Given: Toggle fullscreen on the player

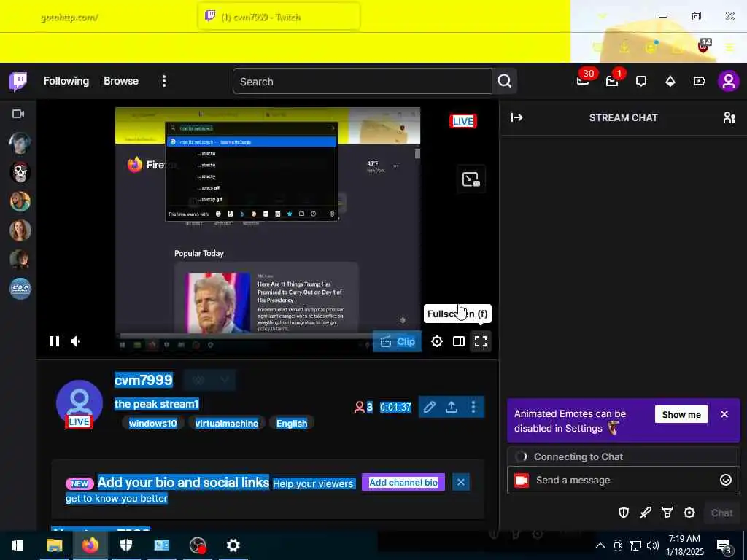Looking at the screenshot, I should point(481,341).
